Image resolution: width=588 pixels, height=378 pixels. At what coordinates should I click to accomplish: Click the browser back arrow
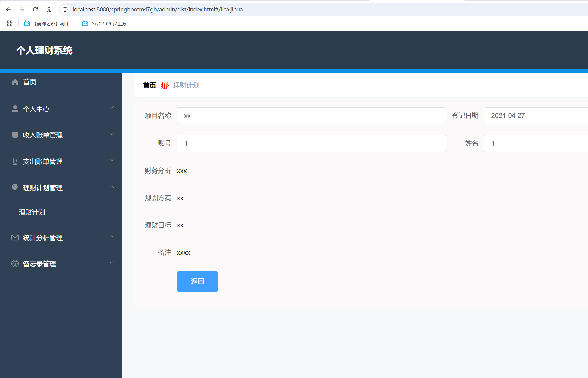pyautogui.click(x=8, y=9)
